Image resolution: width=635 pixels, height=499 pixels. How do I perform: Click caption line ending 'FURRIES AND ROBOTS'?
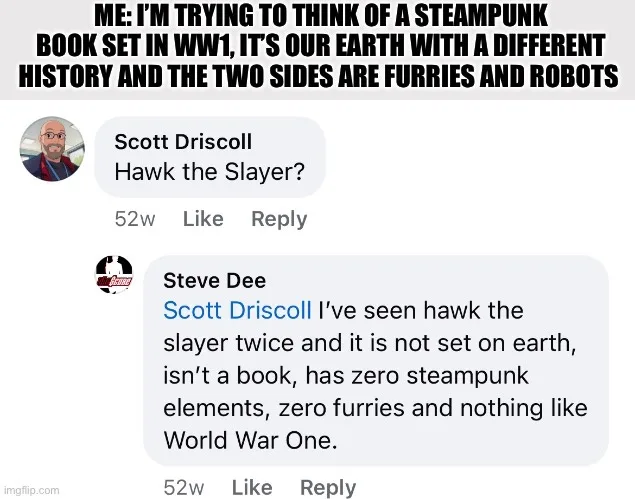(x=318, y=75)
